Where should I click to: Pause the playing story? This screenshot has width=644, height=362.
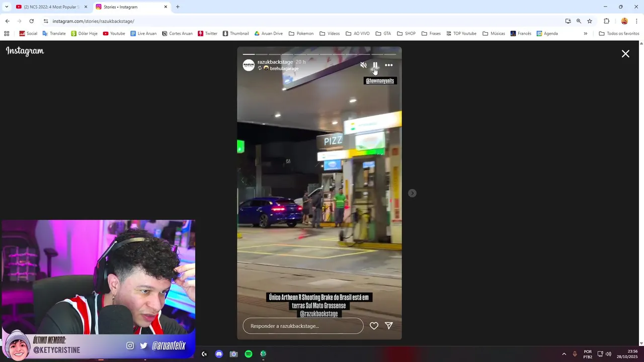click(x=375, y=65)
